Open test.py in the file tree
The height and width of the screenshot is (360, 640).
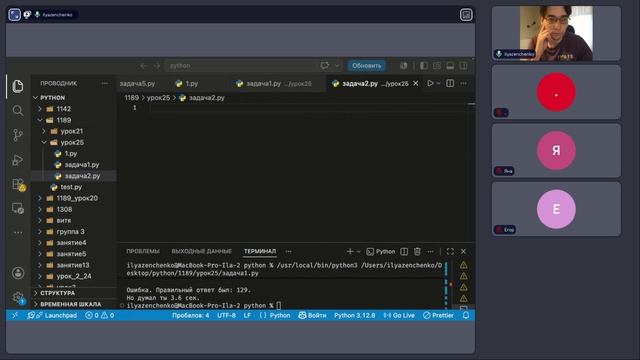click(71, 187)
